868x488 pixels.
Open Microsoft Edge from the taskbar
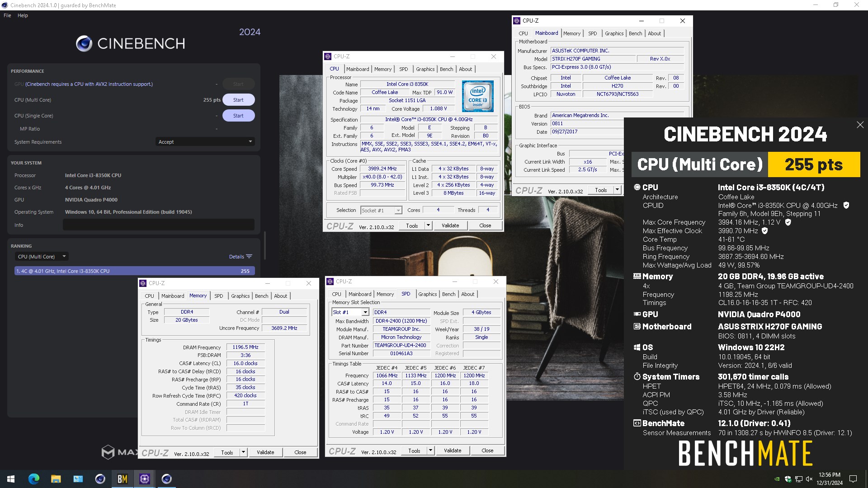tap(34, 479)
